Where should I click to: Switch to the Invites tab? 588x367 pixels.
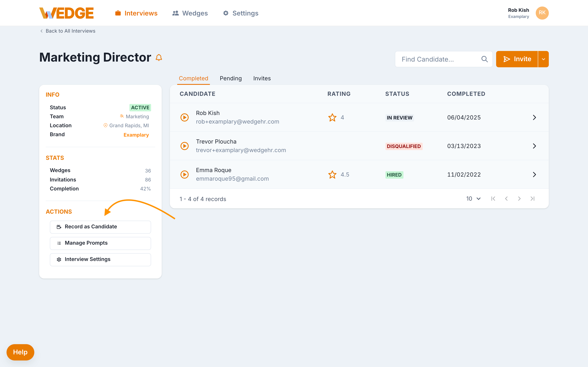262,78
